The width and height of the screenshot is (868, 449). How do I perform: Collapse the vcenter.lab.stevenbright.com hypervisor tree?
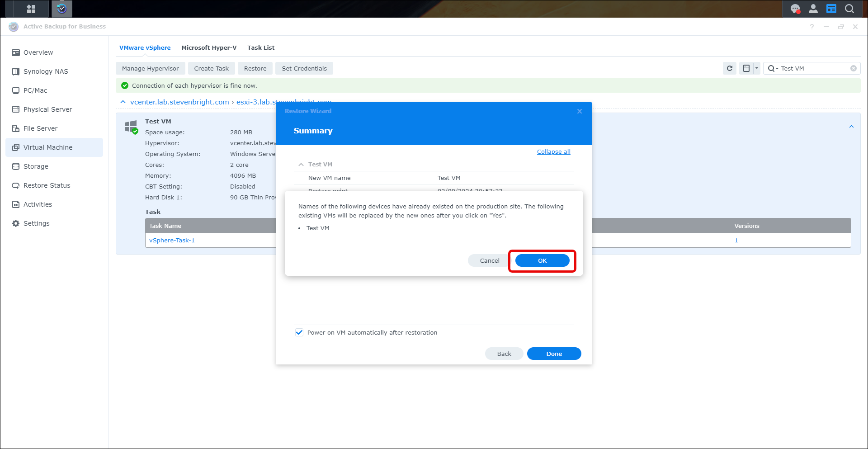(x=123, y=102)
